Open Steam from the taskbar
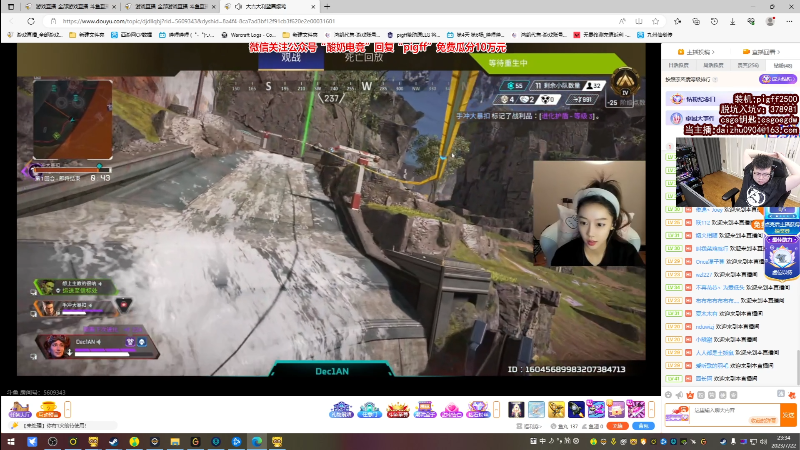This screenshot has width=800, height=450. (x=113, y=442)
